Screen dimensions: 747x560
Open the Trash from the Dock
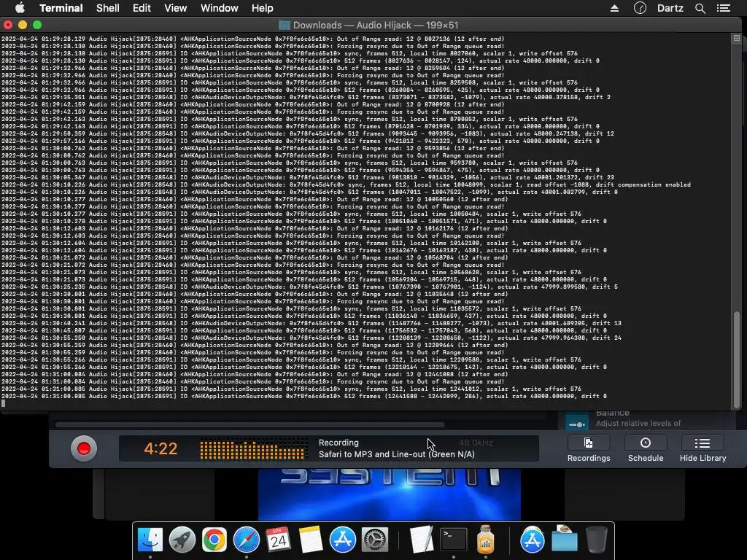pos(597,540)
